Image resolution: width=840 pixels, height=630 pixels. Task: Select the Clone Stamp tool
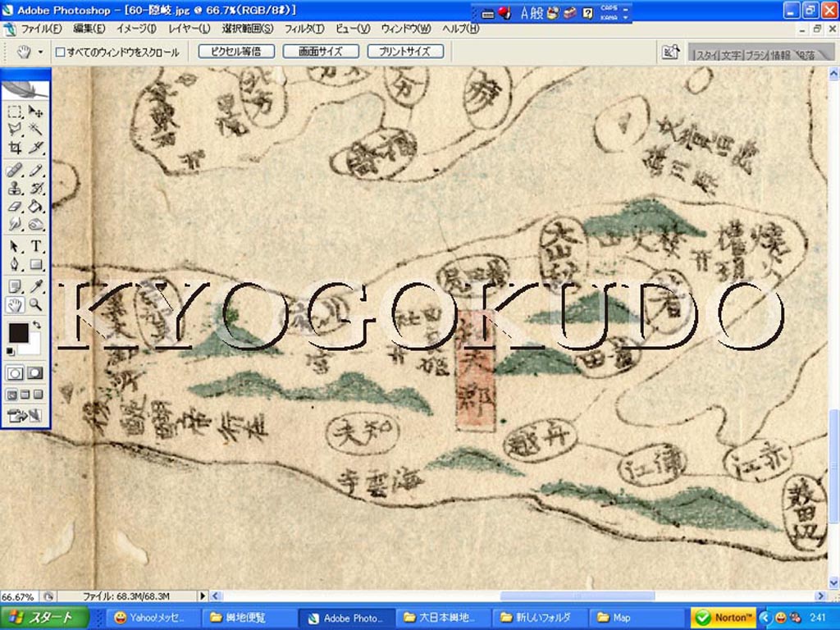point(15,188)
